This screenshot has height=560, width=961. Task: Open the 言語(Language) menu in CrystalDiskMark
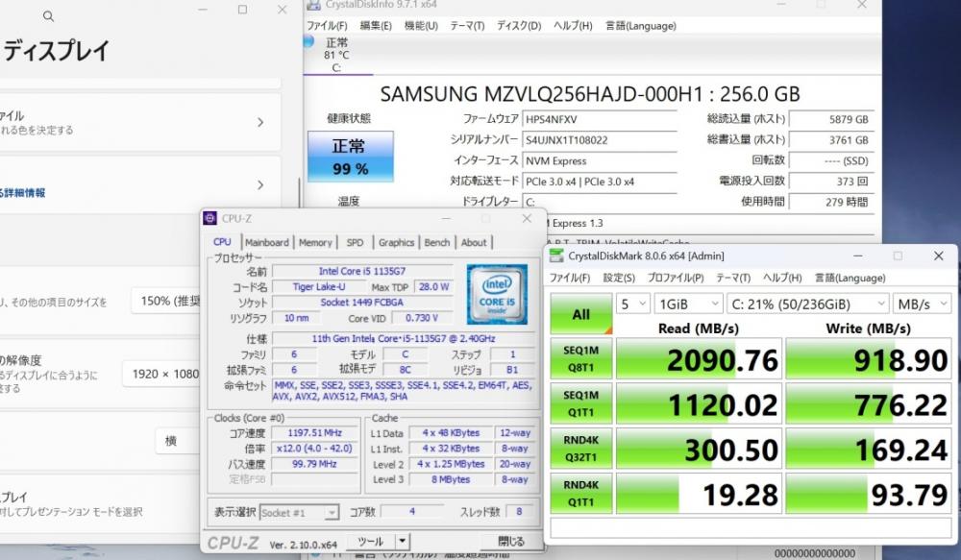(x=850, y=278)
